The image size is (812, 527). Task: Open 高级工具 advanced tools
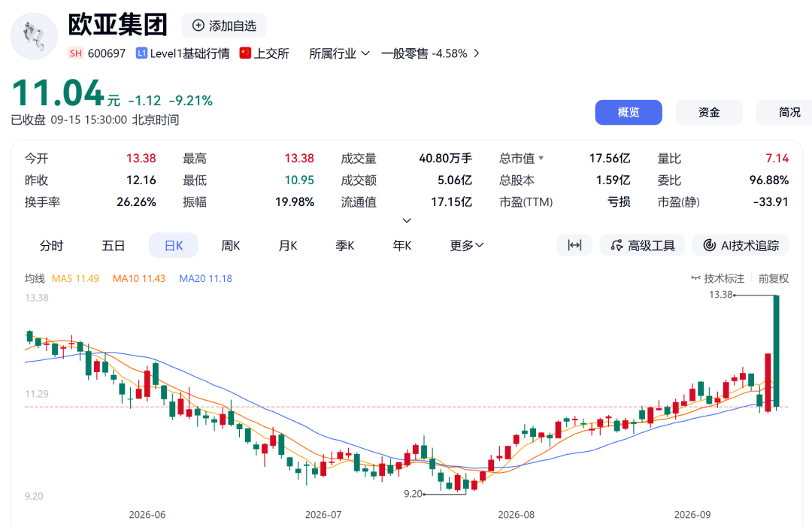coord(642,245)
